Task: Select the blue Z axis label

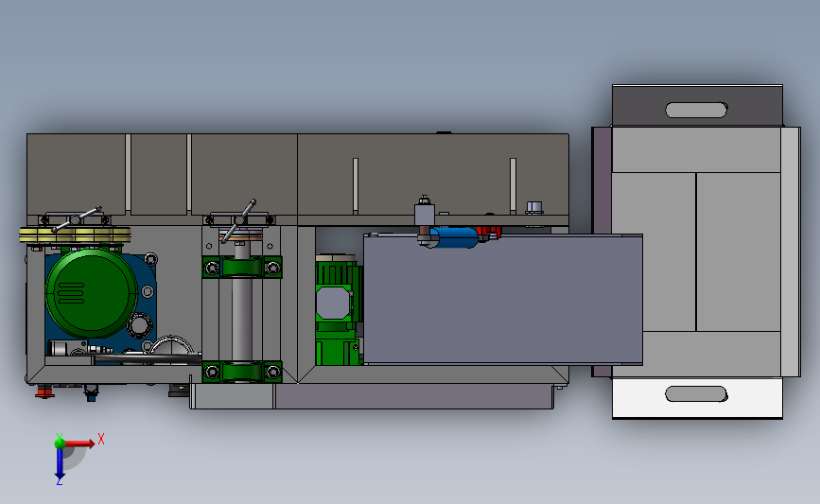Action: [x=59, y=481]
